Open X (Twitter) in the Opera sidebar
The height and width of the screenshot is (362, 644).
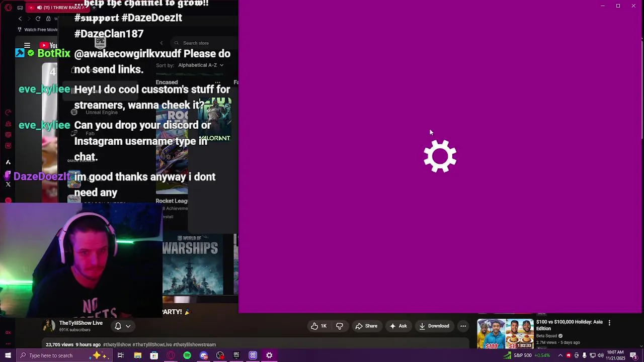[8, 185]
